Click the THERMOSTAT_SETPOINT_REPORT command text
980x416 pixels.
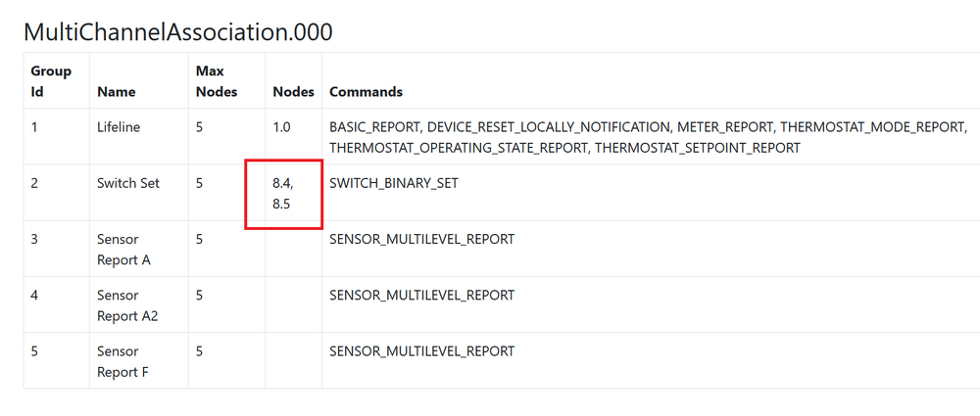point(697,148)
